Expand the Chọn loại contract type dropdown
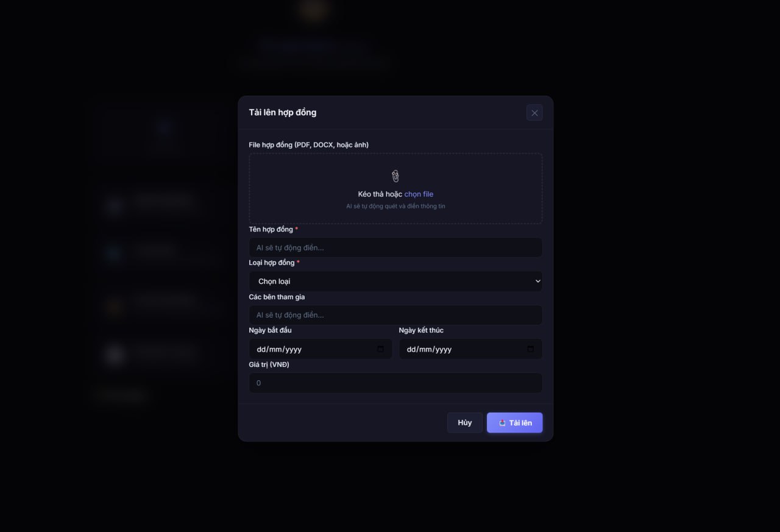This screenshot has width=780, height=532. pos(395,281)
